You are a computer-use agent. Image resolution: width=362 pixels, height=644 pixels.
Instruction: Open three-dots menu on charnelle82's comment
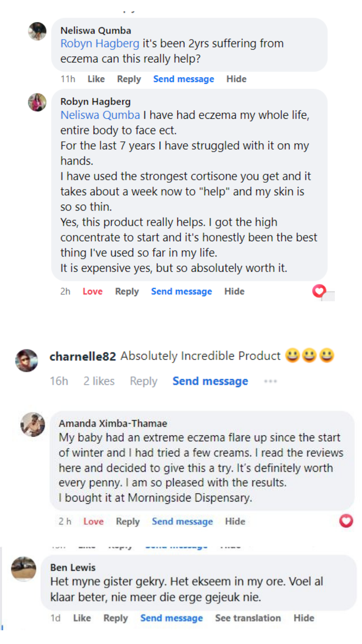[270, 381]
